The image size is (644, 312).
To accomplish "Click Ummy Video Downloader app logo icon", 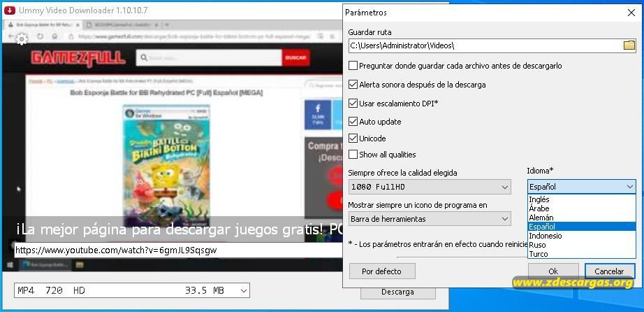I will [x=9, y=10].
